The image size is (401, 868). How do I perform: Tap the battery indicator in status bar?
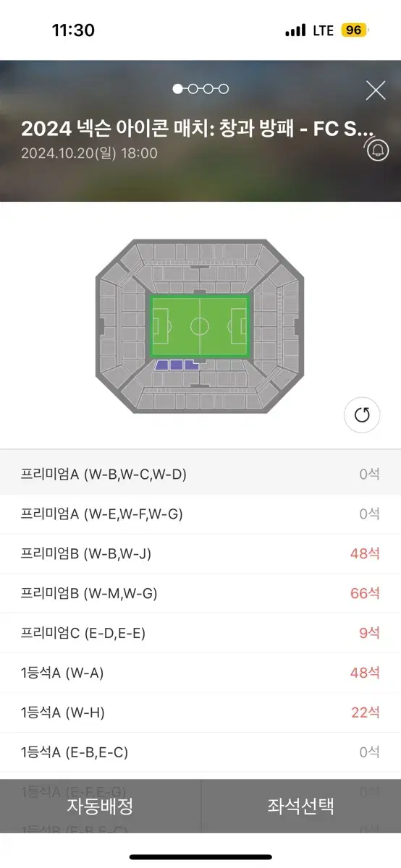click(355, 30)
